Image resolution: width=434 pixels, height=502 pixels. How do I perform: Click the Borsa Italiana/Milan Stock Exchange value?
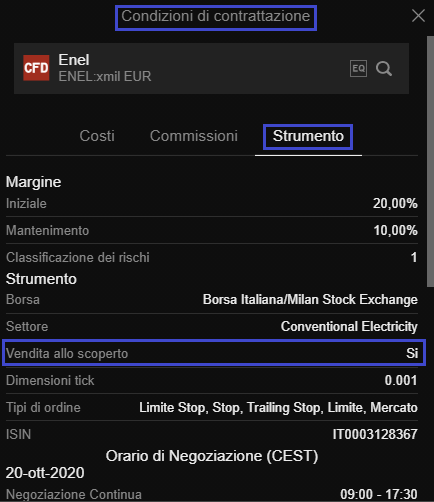pos(310,300)
